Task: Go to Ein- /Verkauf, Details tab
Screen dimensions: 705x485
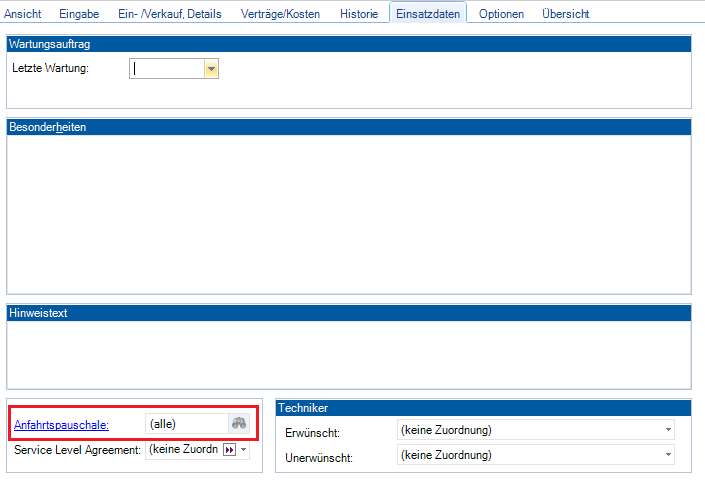Action: (169, 14)
